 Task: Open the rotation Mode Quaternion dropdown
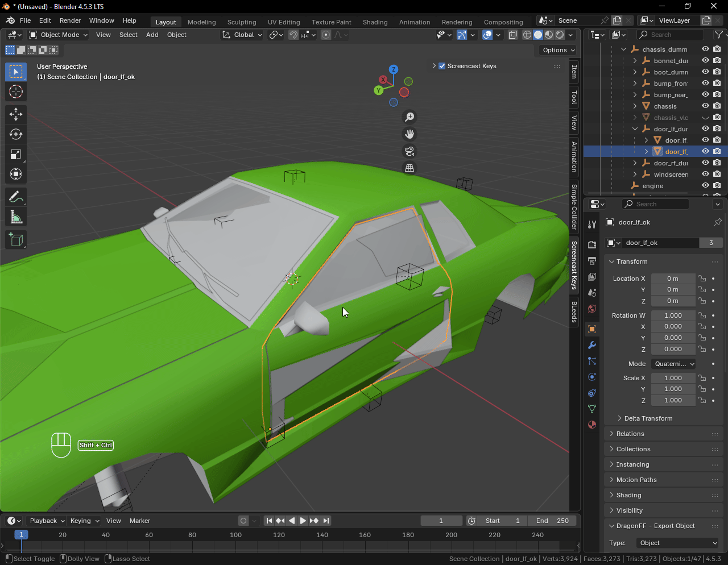click(674, 364)
